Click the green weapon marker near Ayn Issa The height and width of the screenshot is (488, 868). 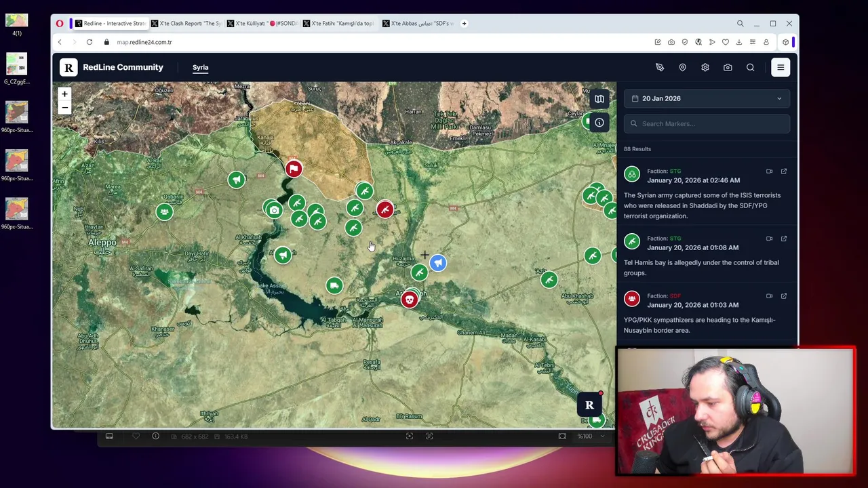point(364,192)
